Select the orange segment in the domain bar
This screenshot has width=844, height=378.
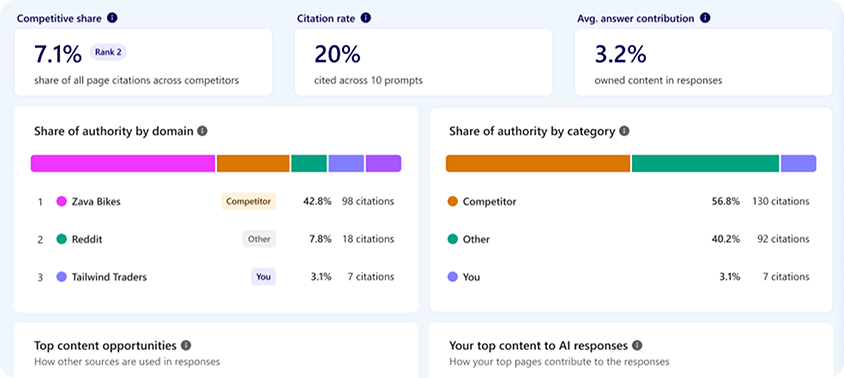(x=253, y=164)
